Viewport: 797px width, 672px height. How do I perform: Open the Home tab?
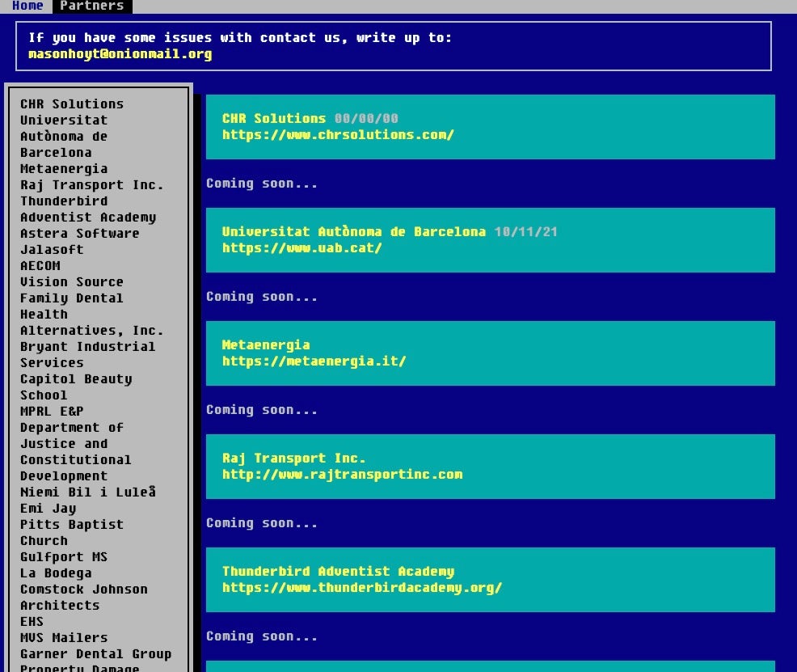click(27, 6)
